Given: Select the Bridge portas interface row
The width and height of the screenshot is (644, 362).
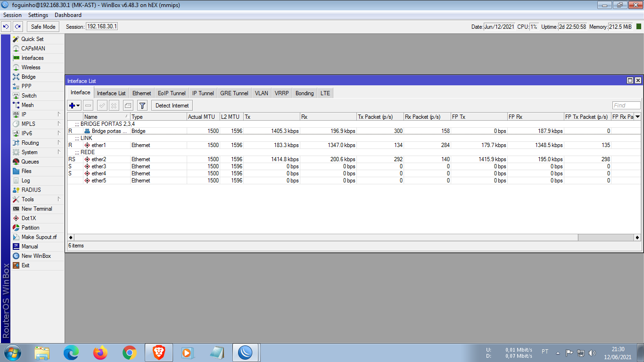Looking at the screenshot, I should (354, 131).
